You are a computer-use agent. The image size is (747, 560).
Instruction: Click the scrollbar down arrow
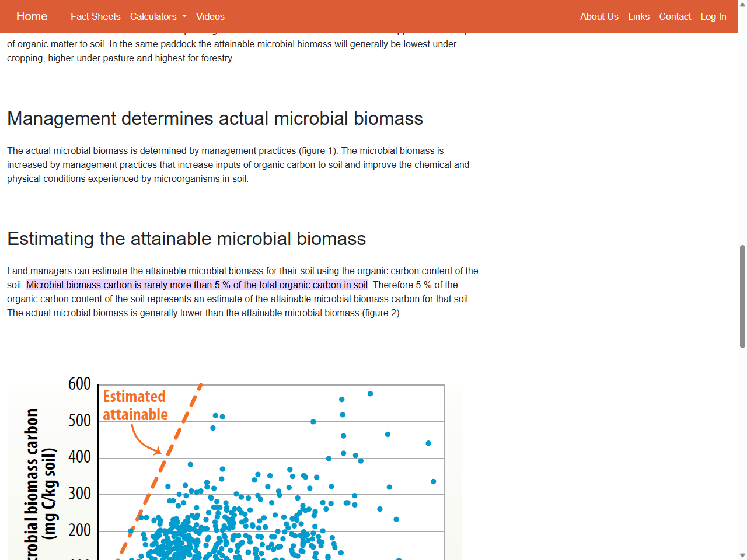tap(742, 555)
